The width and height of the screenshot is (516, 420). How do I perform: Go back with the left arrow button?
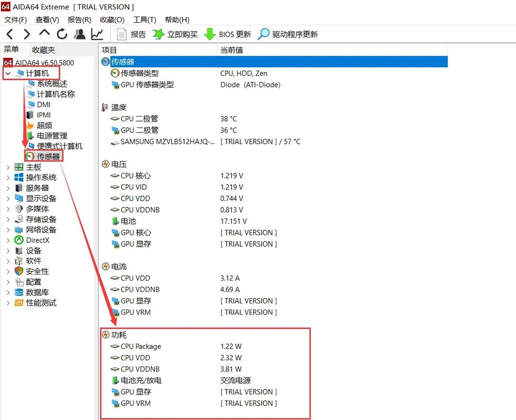pos(10,34)
